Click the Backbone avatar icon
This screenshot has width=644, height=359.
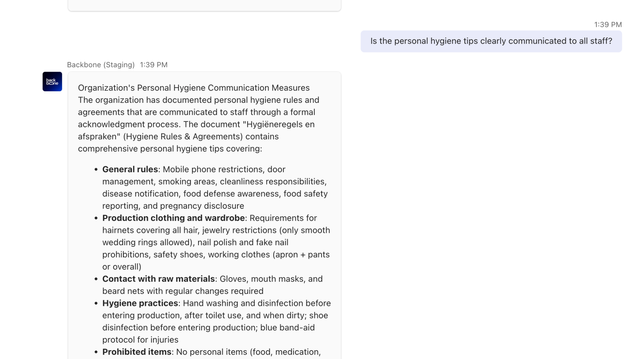[x=52, y=81]
